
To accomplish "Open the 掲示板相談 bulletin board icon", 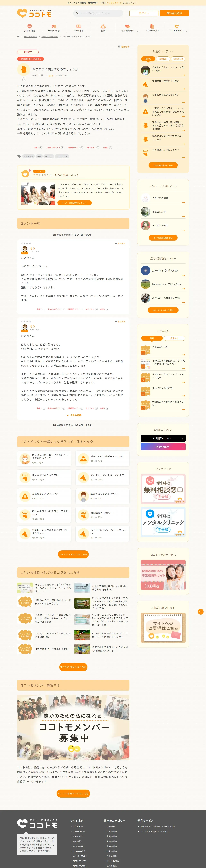I will (29, 26).
